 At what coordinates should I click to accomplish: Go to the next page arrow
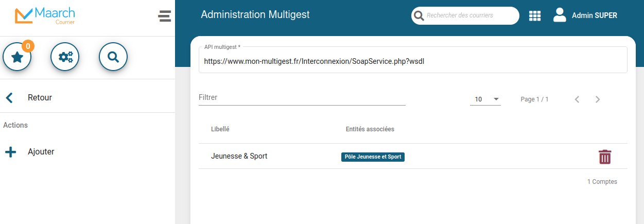[598, 99]
